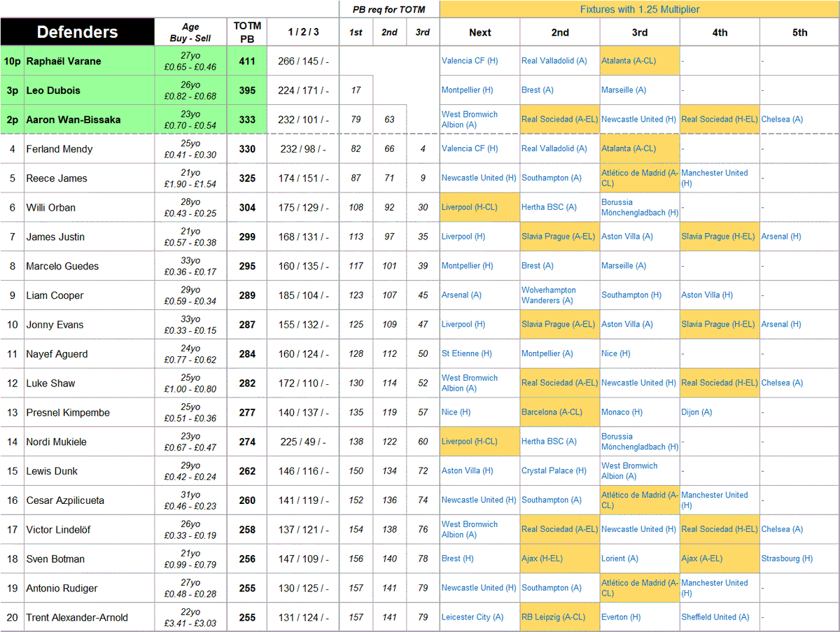Click Presnel Kimpembe player name

click(68, 413)
